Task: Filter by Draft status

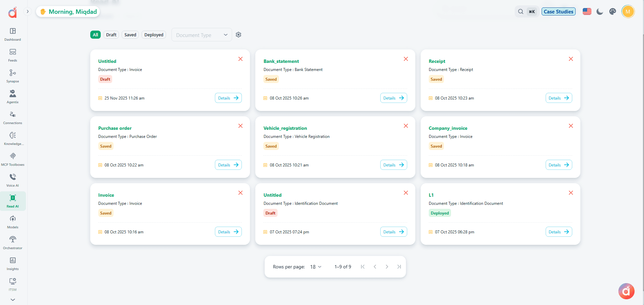Action: 111,35
